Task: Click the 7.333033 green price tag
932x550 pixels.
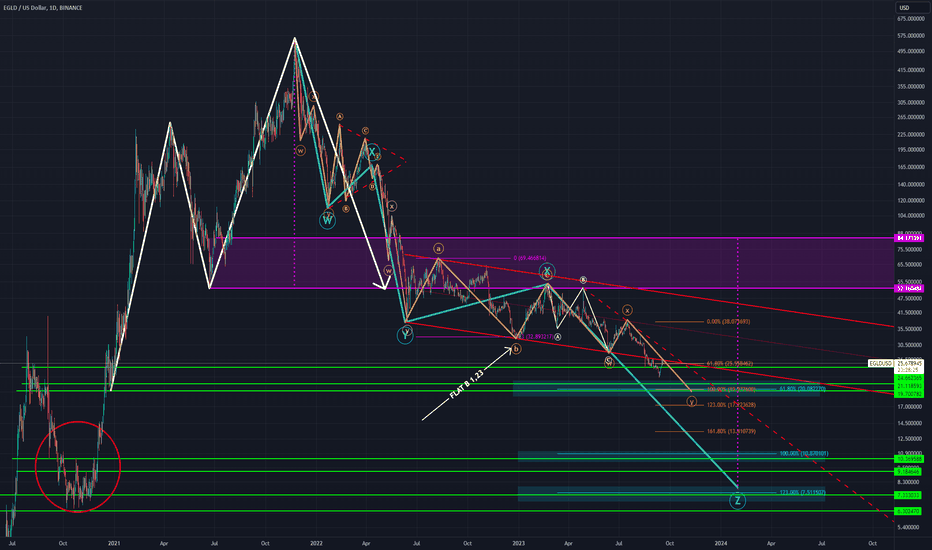Action: (909, 495)
